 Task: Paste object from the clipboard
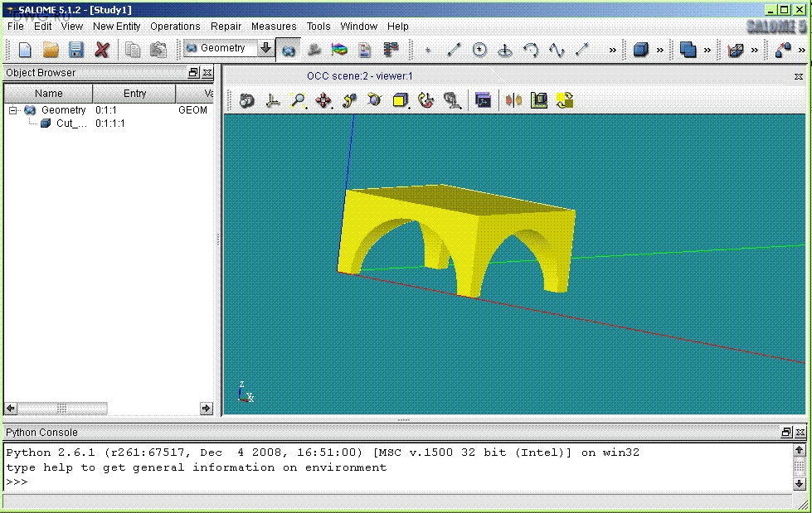pyautogui.click(x=158, y=50)
